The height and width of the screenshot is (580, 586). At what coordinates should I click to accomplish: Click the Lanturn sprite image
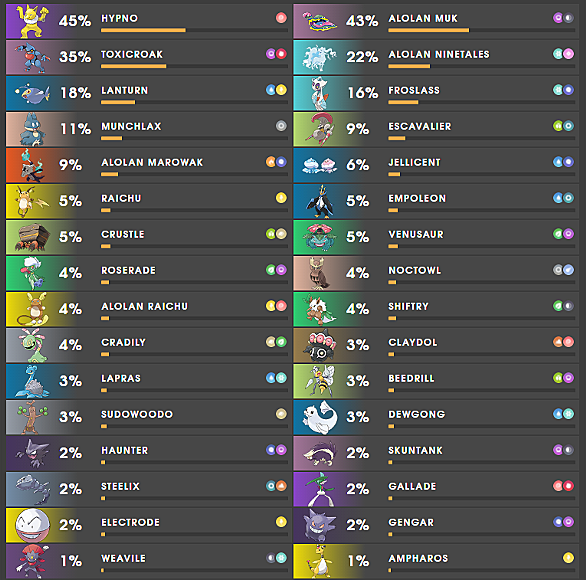point(32,94)
